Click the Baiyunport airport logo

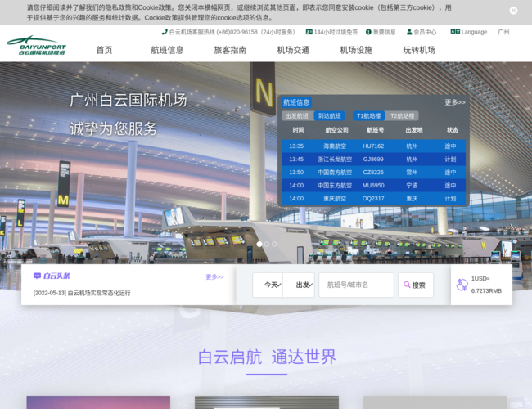(x=37, y=45)
